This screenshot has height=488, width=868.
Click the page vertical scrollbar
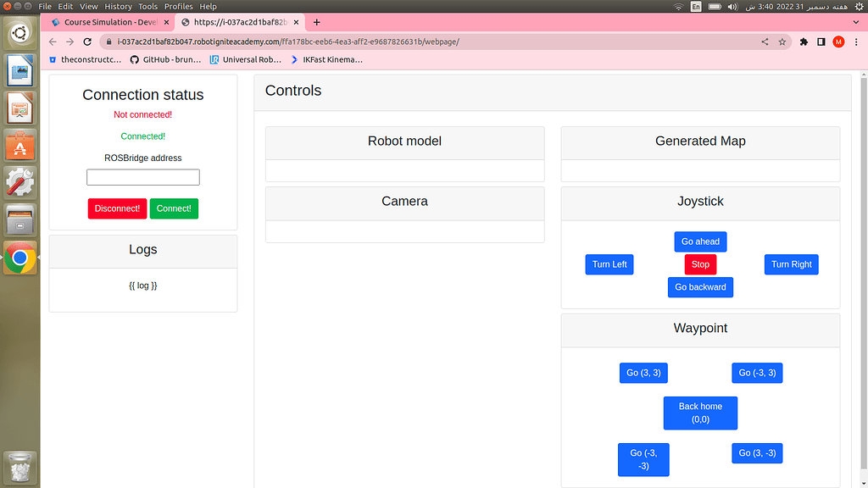pos(864,275)
